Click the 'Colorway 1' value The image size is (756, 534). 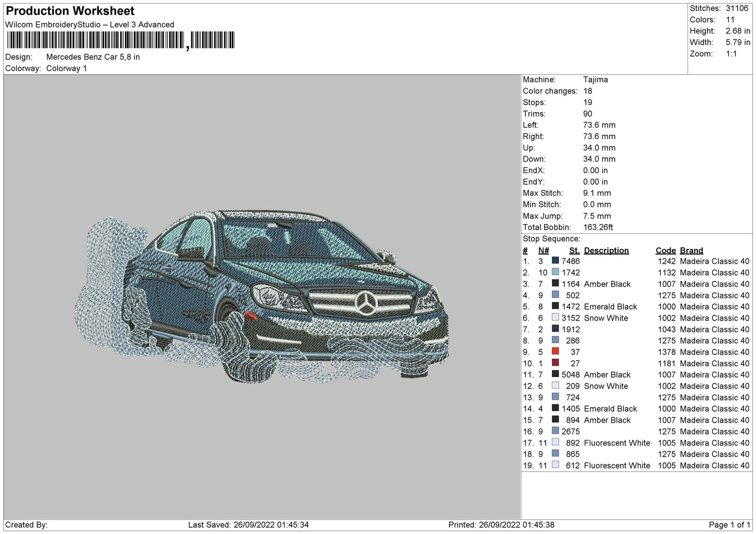tap(66, 69)
